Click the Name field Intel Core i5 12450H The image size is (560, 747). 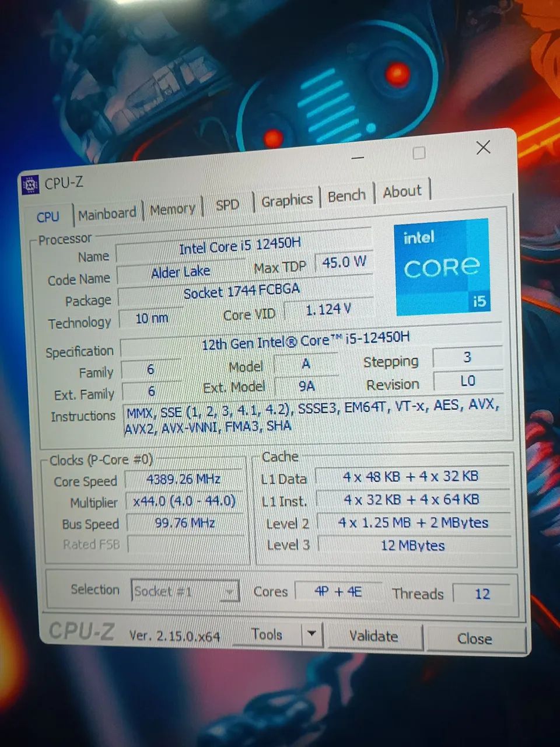[243, 246]
